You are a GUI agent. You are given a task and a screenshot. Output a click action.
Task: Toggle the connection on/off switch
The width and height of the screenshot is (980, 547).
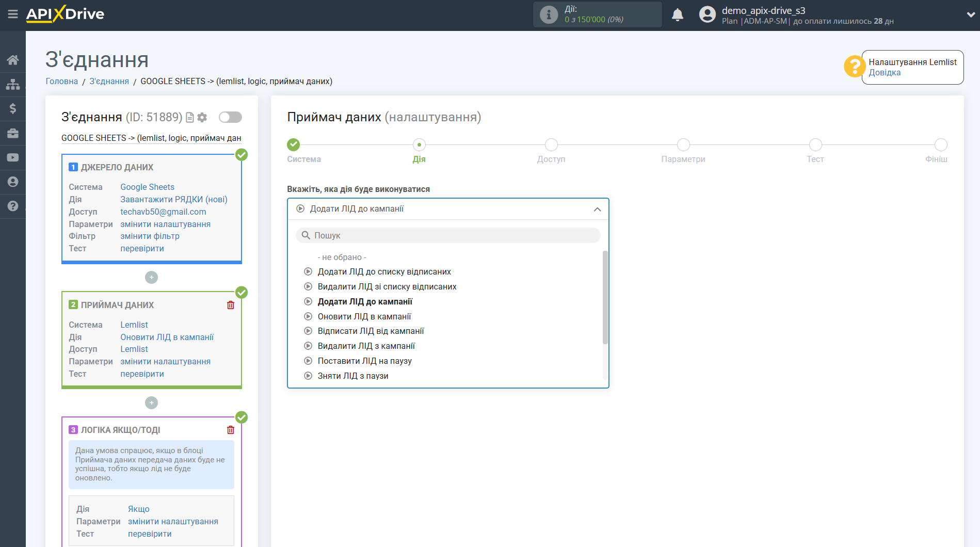[230, 117]
